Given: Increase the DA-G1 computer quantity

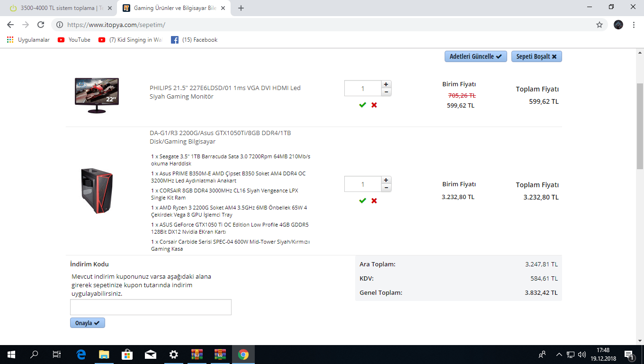Looking at the screenshot, I should 386,180.
